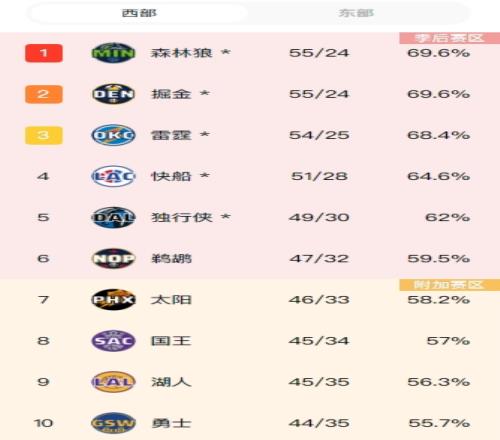Click the red rank 1 badge

click(x=44, y=53)
